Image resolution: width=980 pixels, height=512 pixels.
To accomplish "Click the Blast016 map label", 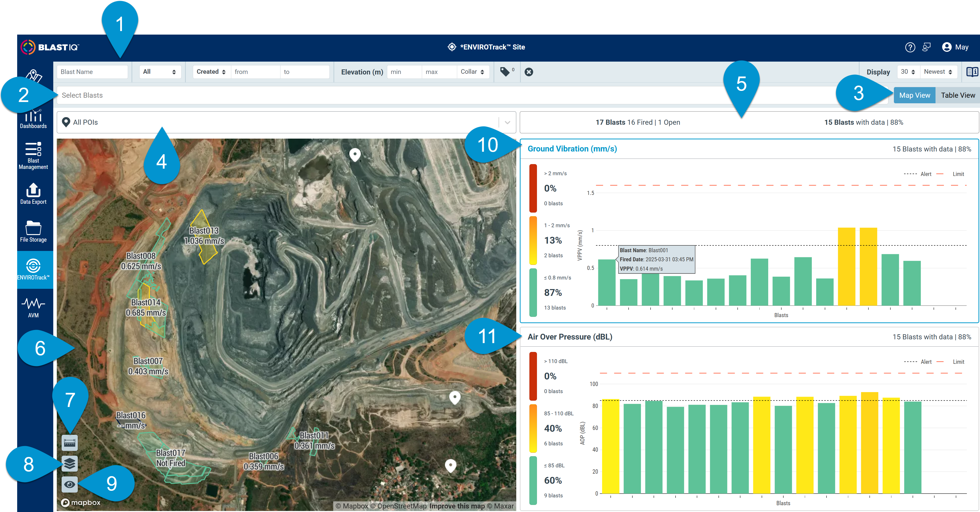I will (x=131, y=420).
